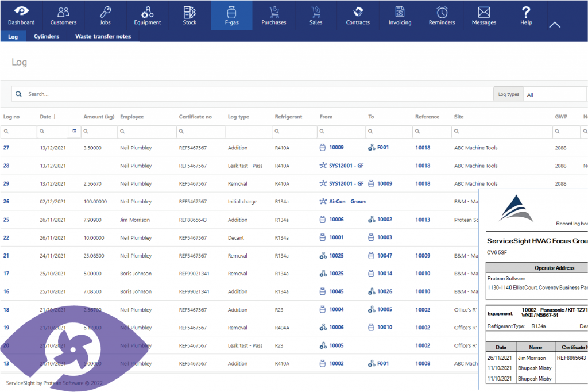Open AirCon - Groun system link
The width and height of the screenshot is (588, 392).
pyautogui.click(x=347, y=202)
